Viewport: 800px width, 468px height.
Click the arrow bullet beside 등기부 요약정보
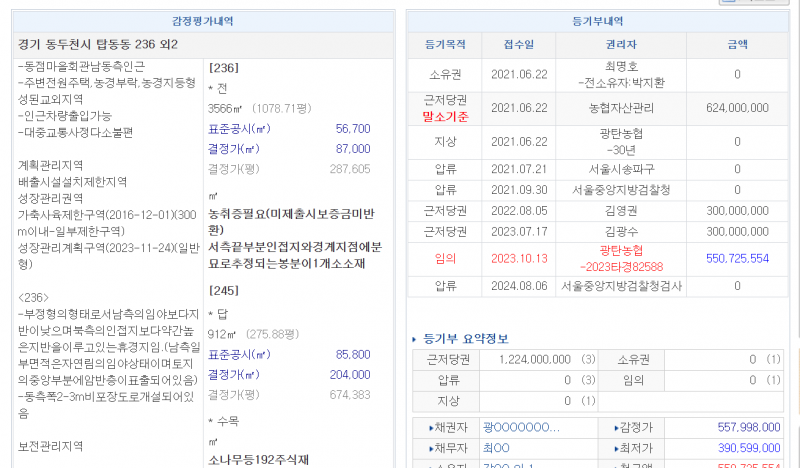(x=416, y=339)
